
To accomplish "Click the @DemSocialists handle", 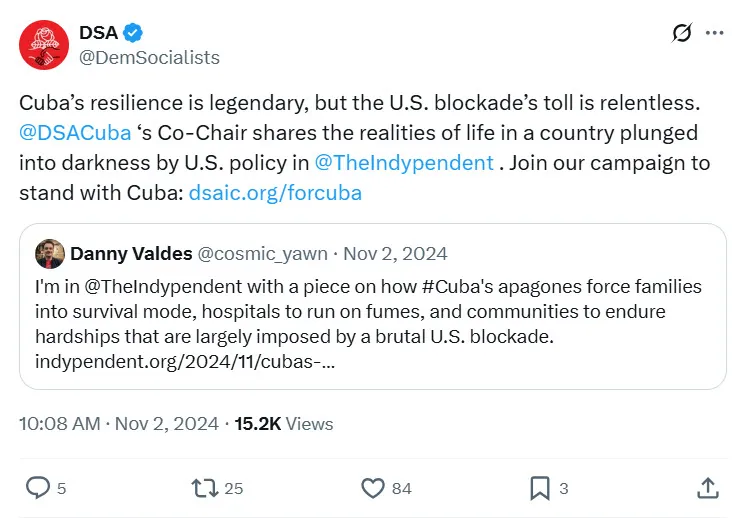I will (x=149, y=57).
